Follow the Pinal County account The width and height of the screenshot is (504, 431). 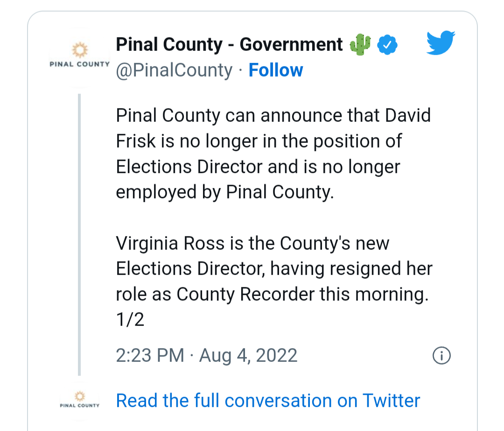[x=276, y=70]
